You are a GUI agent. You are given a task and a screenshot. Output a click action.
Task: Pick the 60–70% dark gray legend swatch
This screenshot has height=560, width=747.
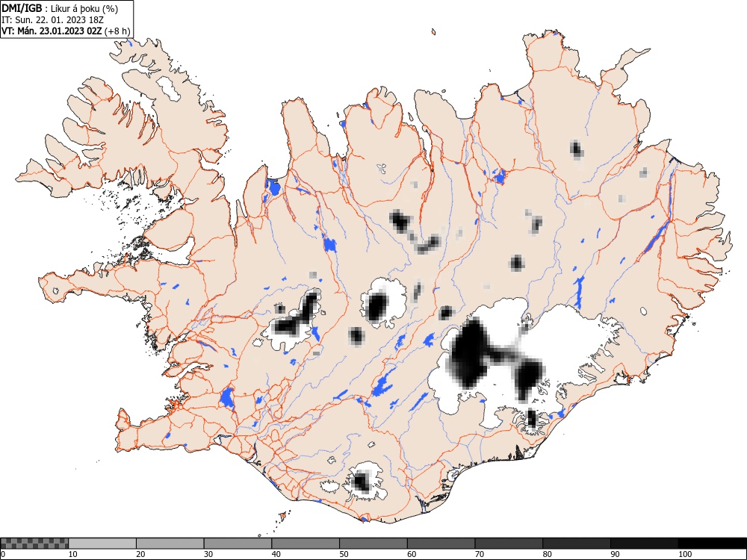[x=441, y=544]
